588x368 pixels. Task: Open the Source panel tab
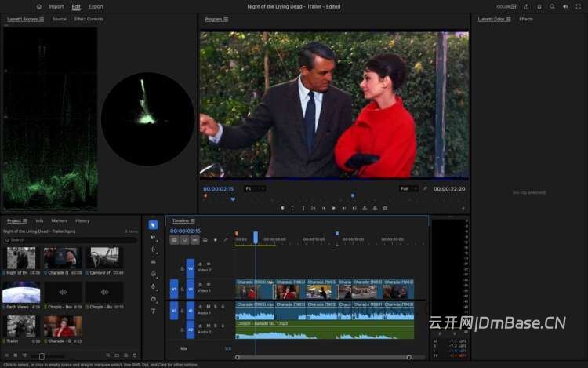(x=60, y=19)
